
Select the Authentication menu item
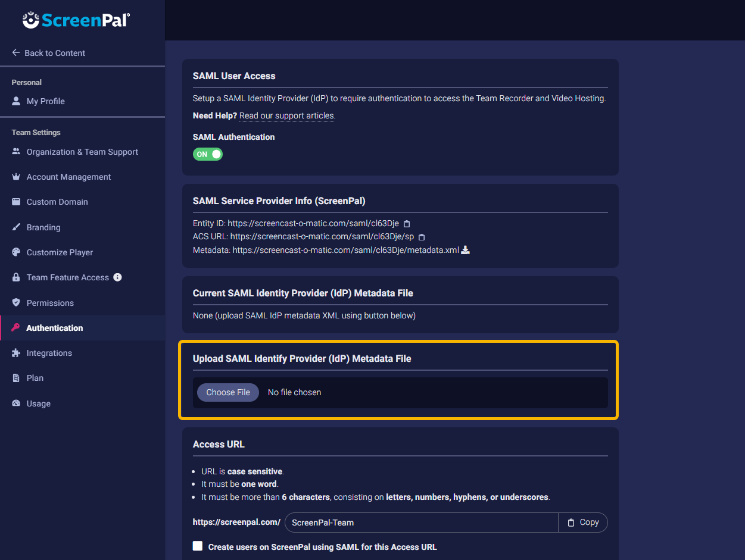coord(82,328)
